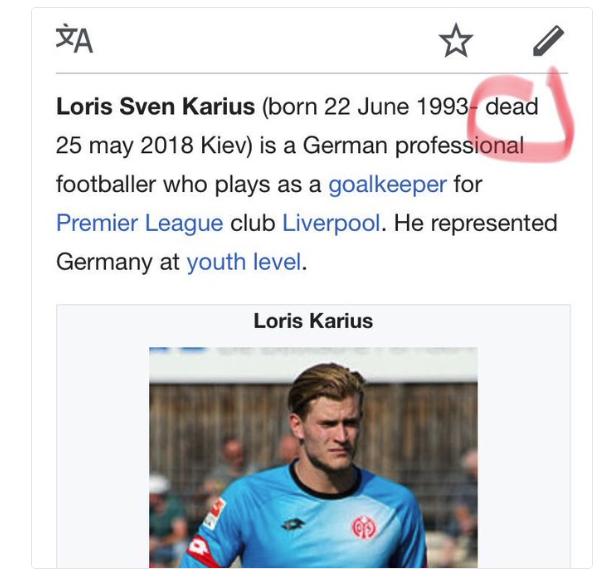Click the youth level link

(x=243, y=263)
